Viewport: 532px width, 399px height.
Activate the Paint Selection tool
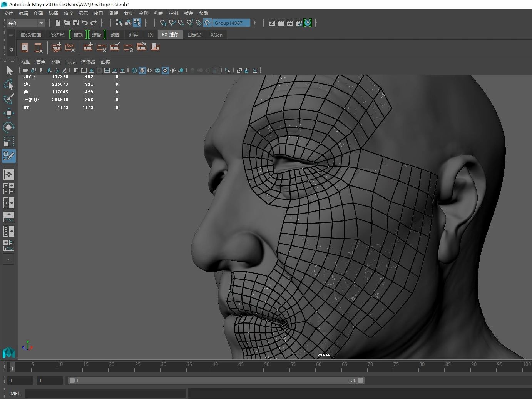8,99
